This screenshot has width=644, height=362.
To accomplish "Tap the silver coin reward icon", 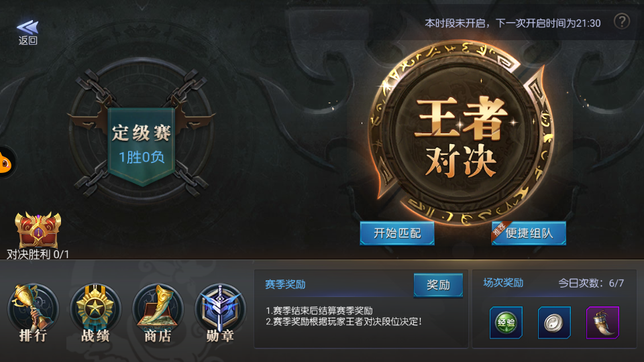I will tap(555, 322).
